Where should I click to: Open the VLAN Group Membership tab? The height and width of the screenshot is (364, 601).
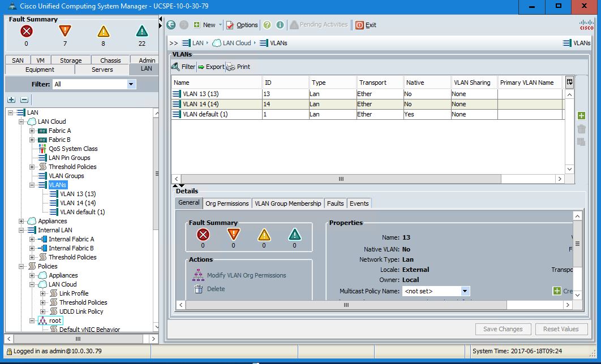pos(288,203)
